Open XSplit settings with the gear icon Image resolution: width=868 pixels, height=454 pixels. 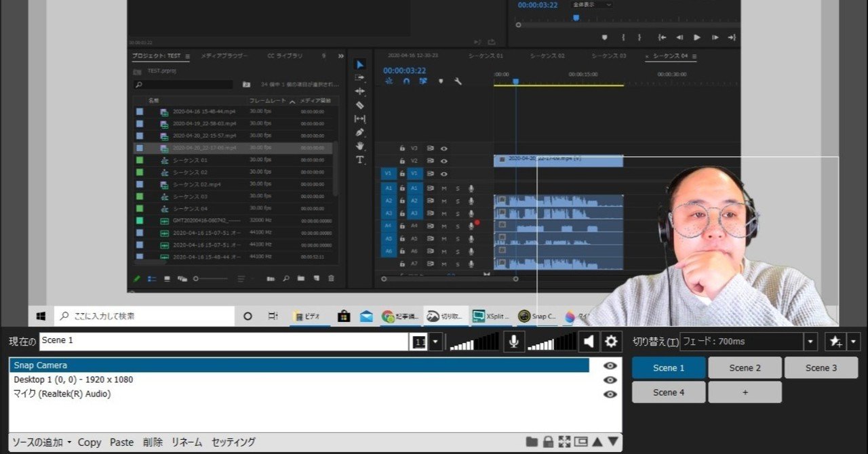pos(612,342)
